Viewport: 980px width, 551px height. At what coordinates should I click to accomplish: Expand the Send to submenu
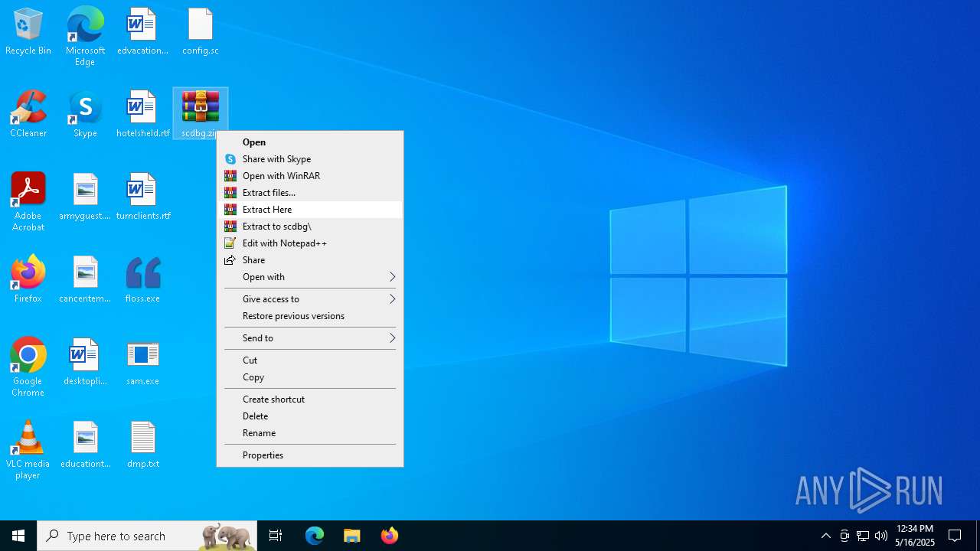(x=310, y=338)
